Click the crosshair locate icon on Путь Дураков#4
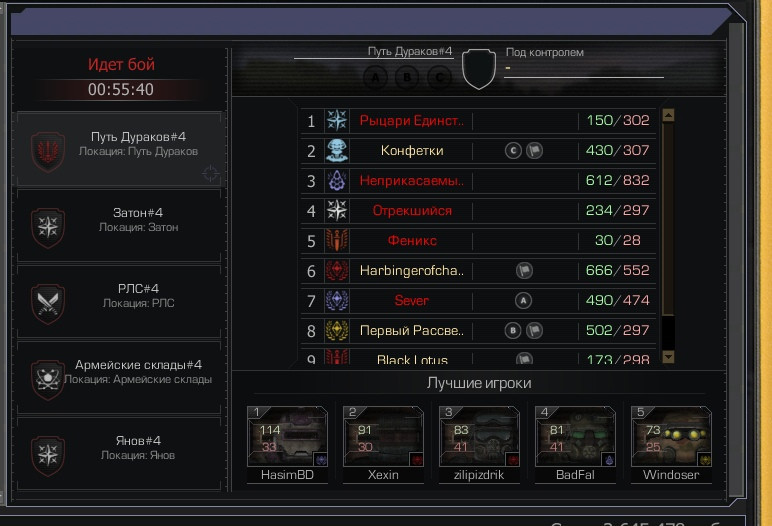 211,173
